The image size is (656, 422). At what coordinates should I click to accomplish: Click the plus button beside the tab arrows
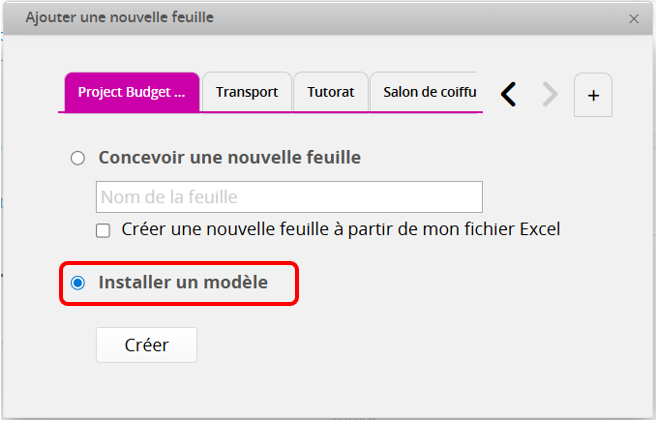[x=593, y=95]
